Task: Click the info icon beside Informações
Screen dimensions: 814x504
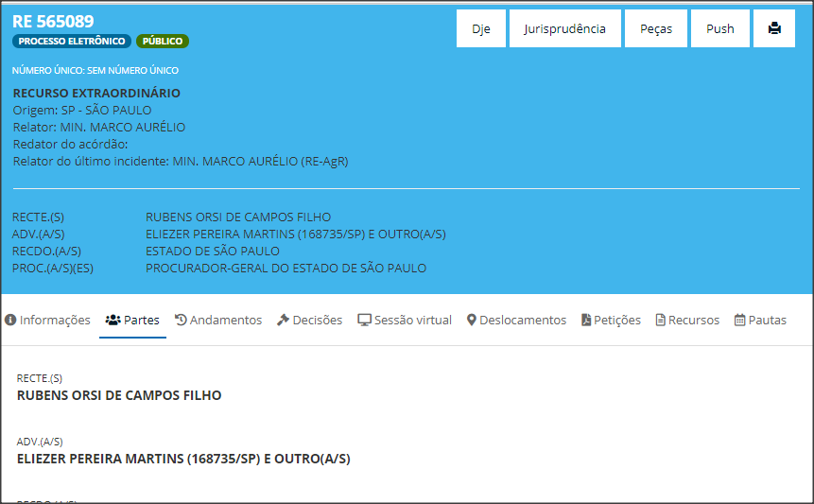Action: 10,321
